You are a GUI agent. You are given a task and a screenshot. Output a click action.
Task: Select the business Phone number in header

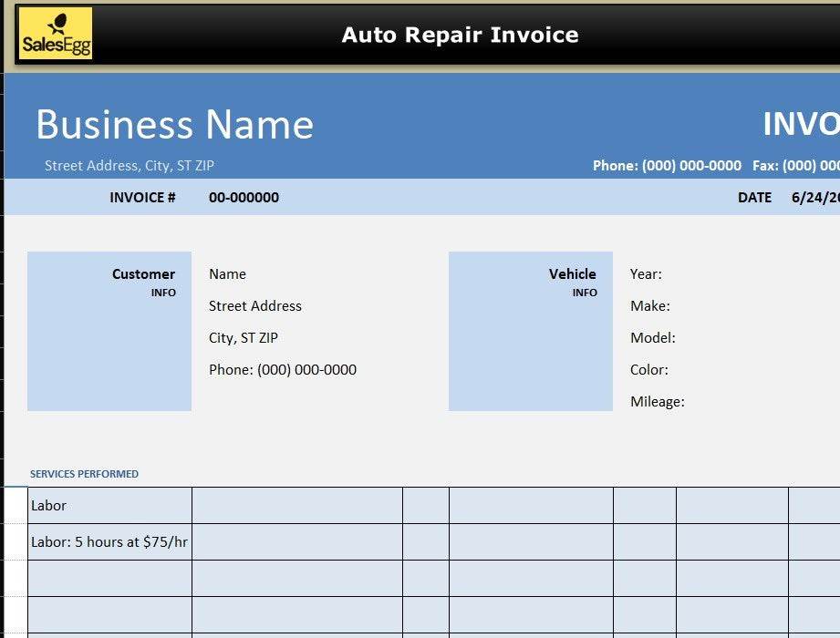667,166
